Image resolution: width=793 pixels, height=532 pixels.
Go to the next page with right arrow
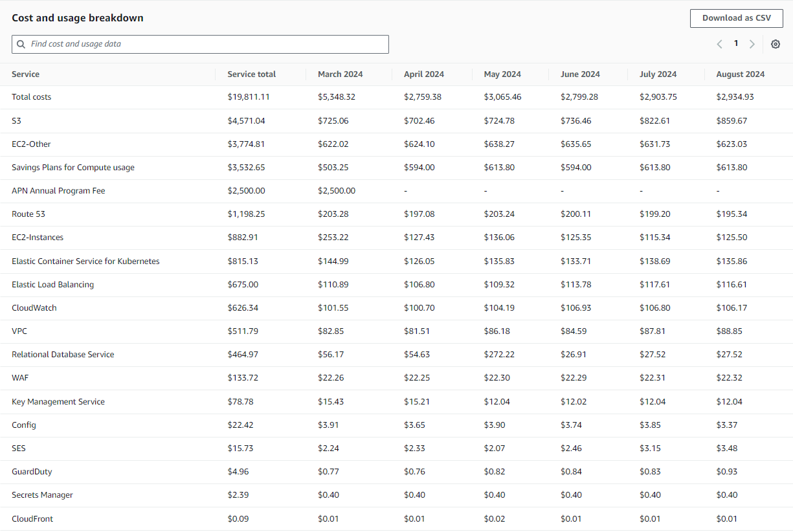752,43
